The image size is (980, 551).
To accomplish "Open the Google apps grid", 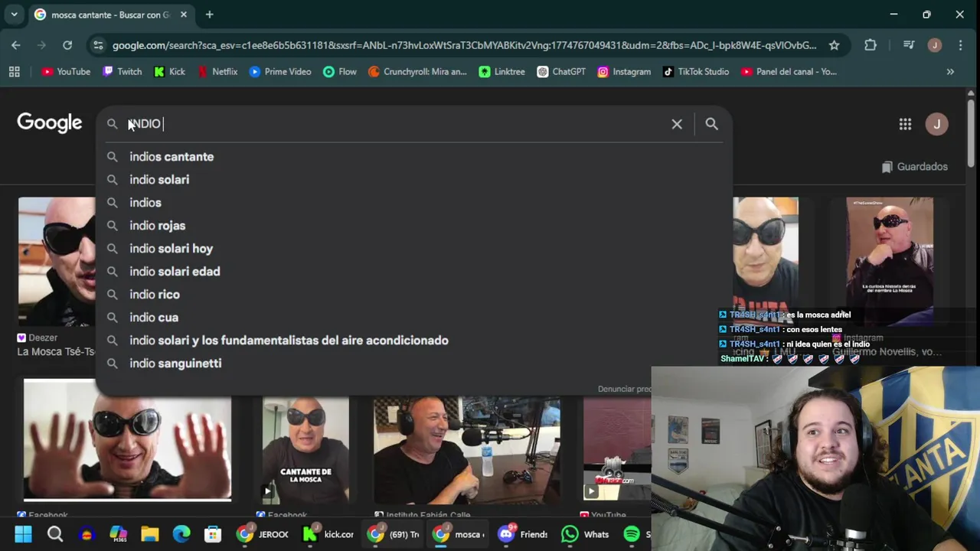I will [905, 124].
